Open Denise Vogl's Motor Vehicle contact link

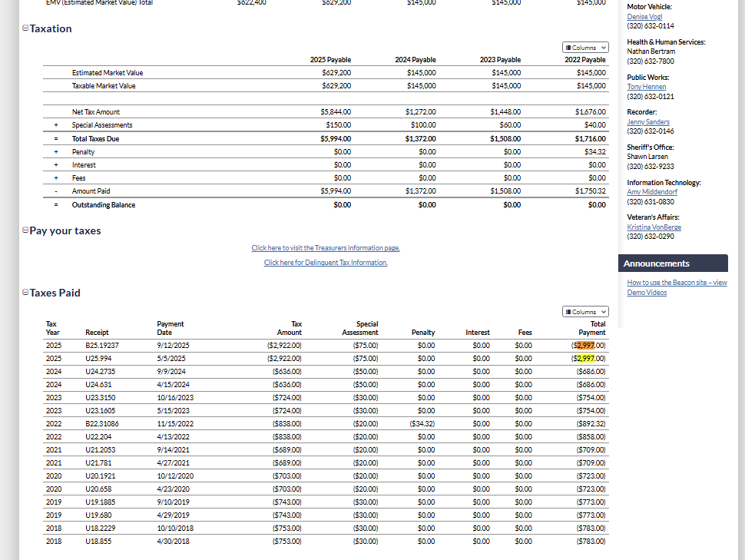coord(643,16)
